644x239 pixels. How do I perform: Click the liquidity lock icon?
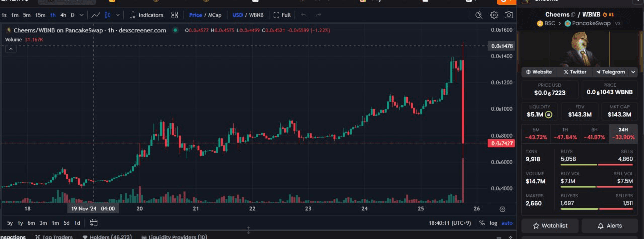(548, 115)
